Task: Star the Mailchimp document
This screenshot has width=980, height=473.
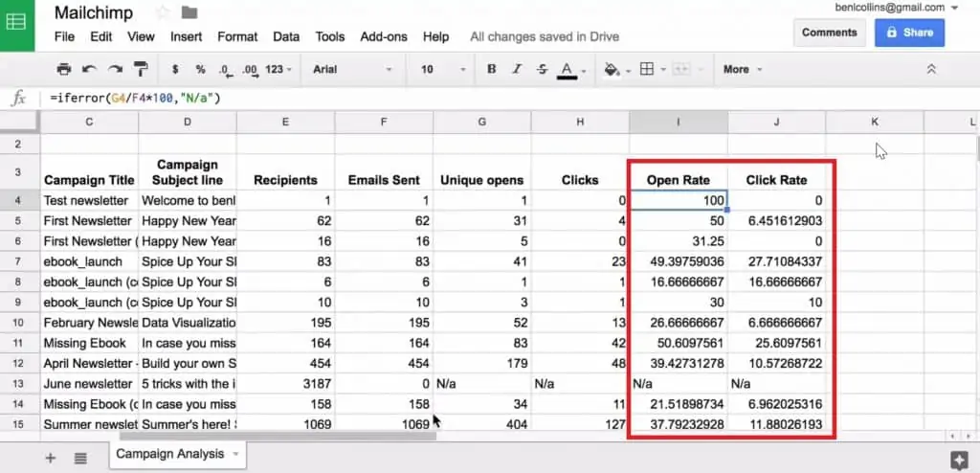Action: (x=163, y=11)
